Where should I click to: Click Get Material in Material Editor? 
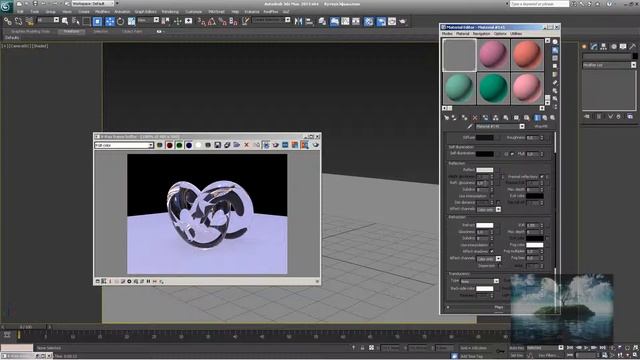pyautogui.click(x=447, y=118)
